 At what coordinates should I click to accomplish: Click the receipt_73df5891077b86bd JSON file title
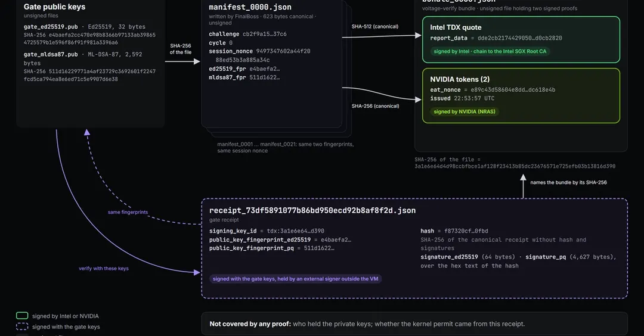(x=312, y=210)
